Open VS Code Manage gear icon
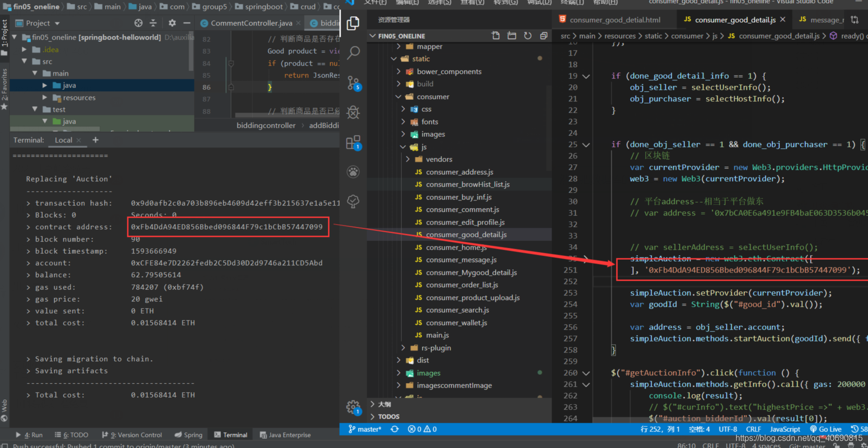868x448 pixels. pyautogui.click(x=354, y=407)
